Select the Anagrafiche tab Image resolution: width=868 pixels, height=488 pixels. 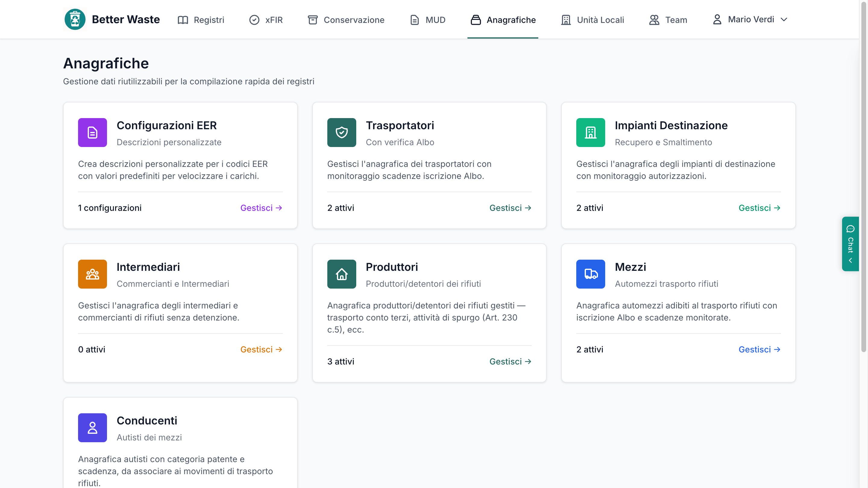click(503, 20)
